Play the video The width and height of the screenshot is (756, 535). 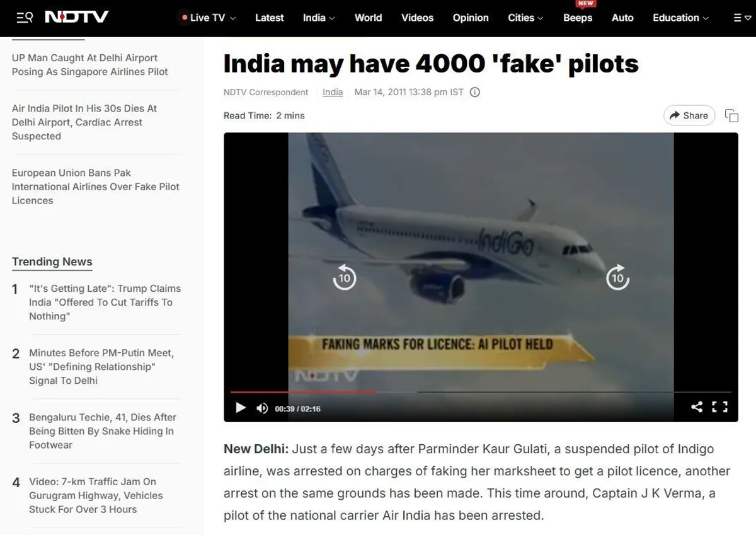click(241, 408)
